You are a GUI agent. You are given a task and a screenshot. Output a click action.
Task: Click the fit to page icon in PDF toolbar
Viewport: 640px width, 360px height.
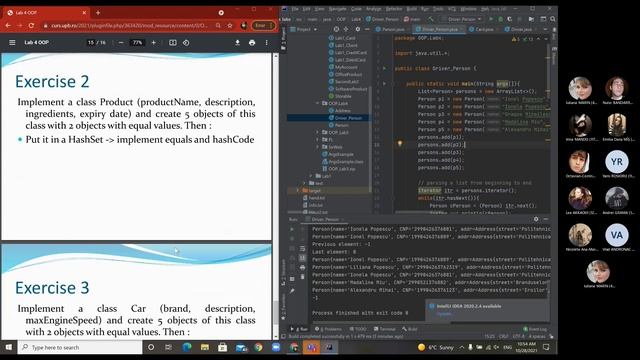(173, 42)
